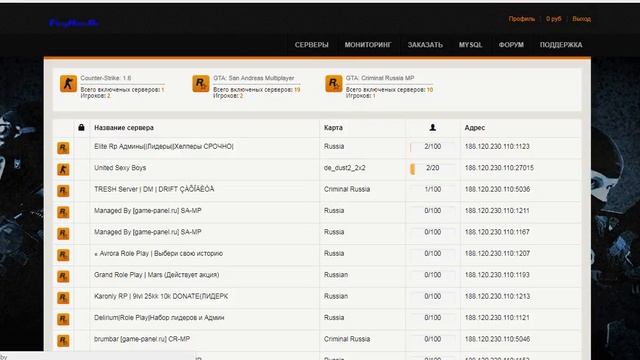
Task: Click the game icon for Avrora Role Play
Action: (63, 255)
